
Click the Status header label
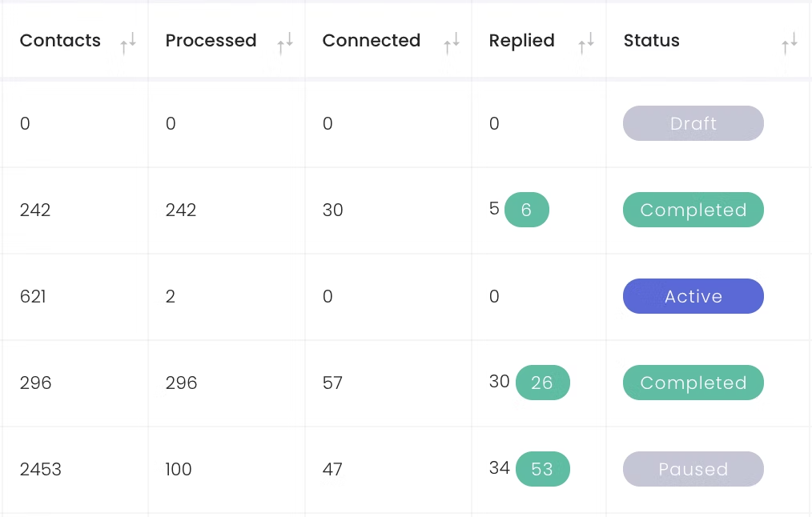(651, 41)
